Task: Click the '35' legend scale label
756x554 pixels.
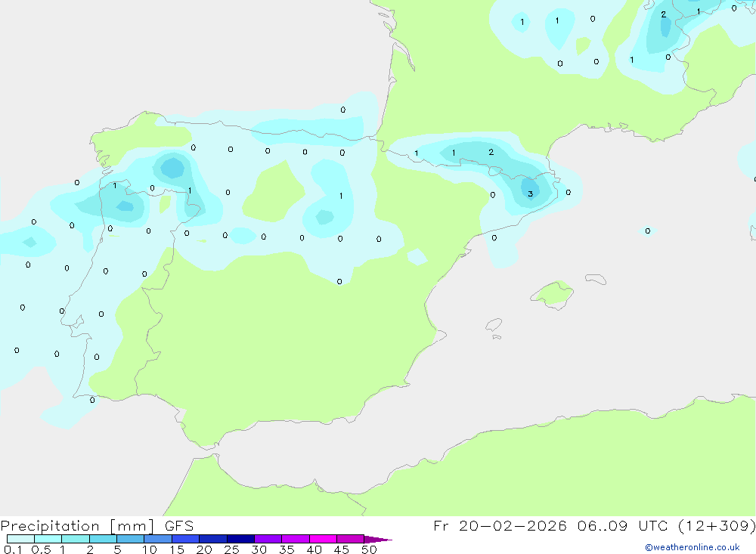Action: [287, 549]
